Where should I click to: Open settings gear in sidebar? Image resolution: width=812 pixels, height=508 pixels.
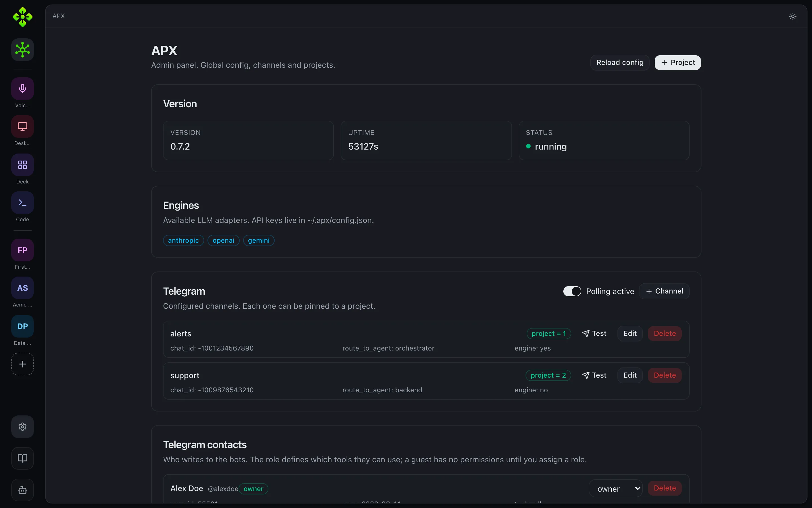click(23, 427)
